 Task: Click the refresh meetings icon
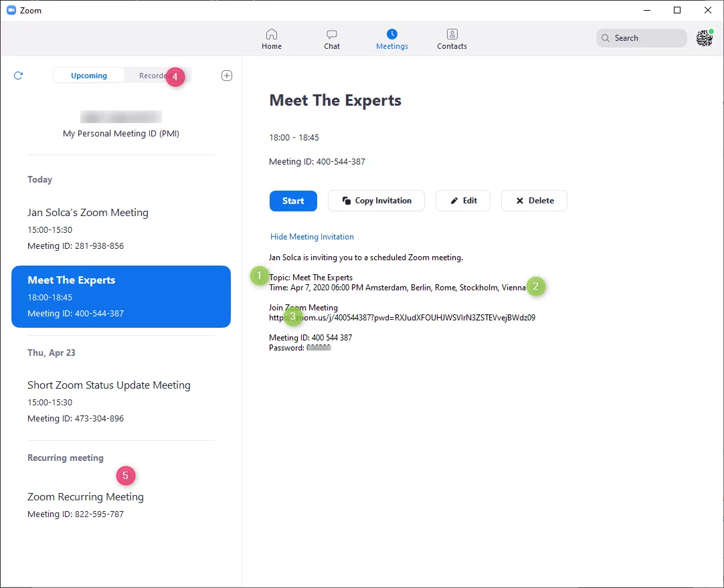18,76
